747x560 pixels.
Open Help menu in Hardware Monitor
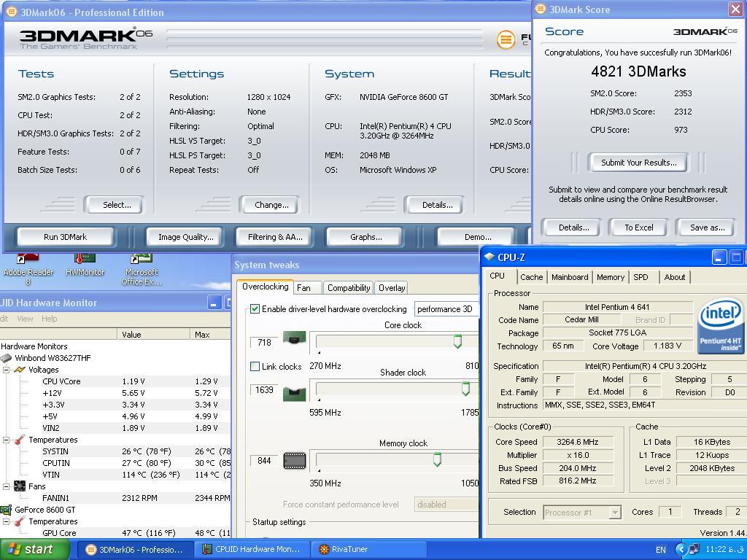(49, 319)
